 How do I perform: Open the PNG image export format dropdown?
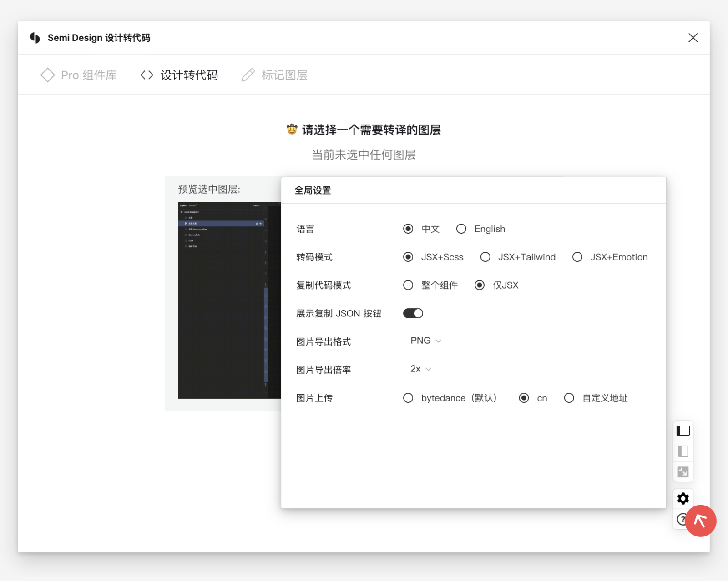tap(426, 341)
